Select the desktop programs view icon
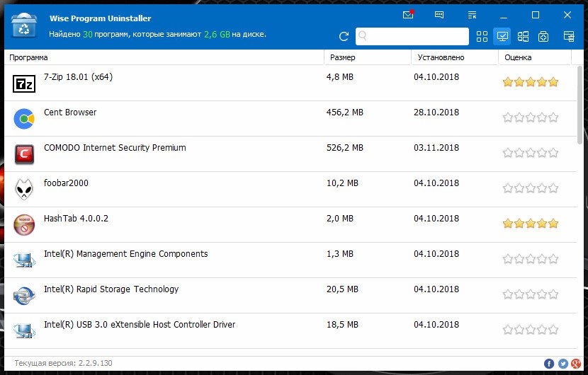The image size is (588, 375). coord(502,36)
